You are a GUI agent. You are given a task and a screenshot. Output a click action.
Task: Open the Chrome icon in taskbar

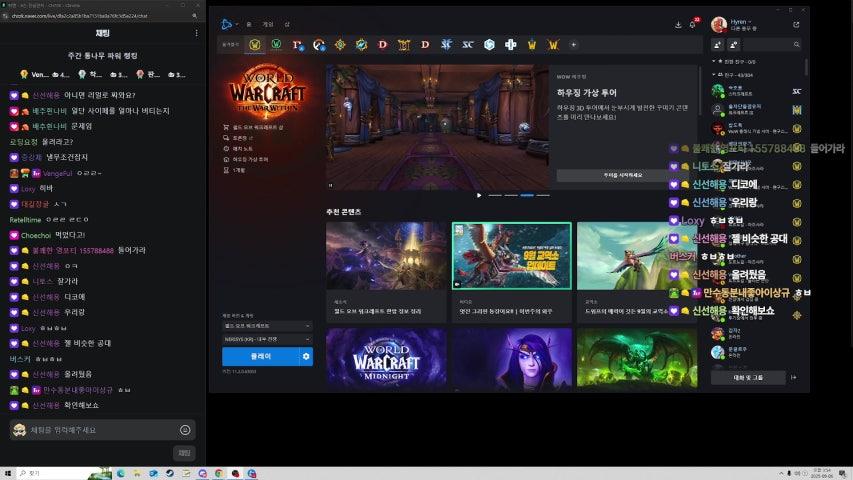219,473
